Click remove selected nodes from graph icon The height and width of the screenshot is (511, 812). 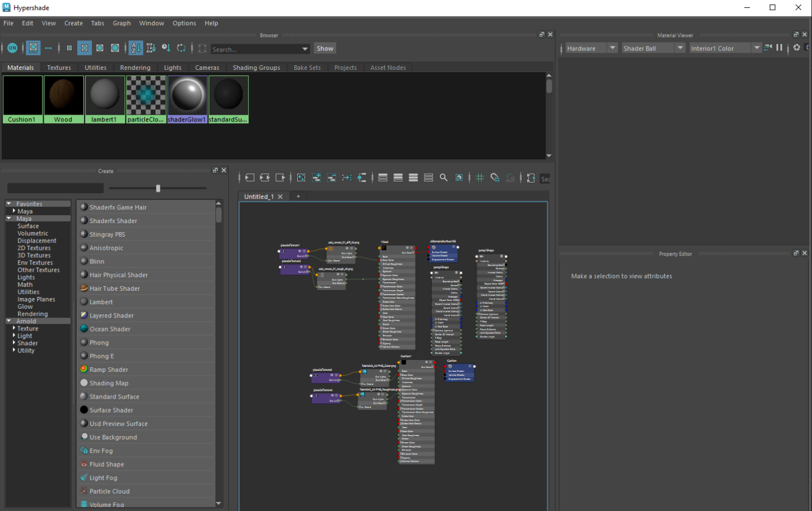point(332,178)
